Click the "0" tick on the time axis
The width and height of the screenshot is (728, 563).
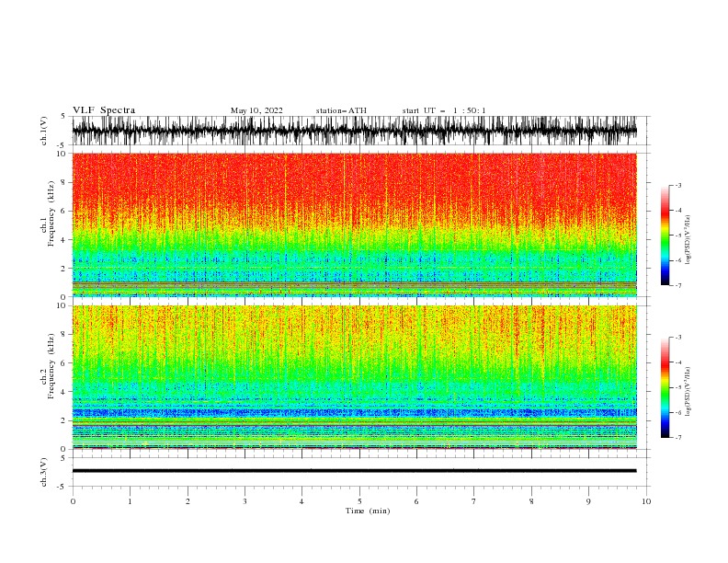point(73,501)
